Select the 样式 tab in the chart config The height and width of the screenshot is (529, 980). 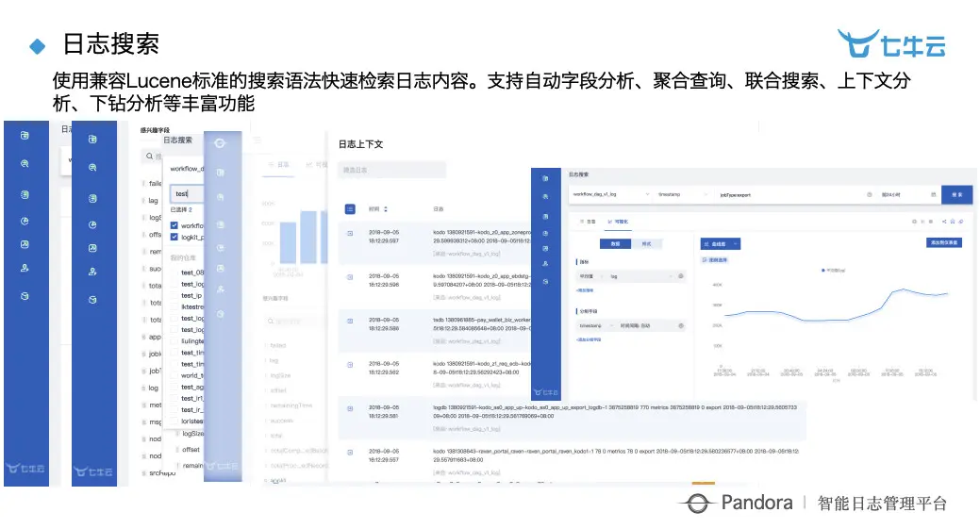(646, 244)
